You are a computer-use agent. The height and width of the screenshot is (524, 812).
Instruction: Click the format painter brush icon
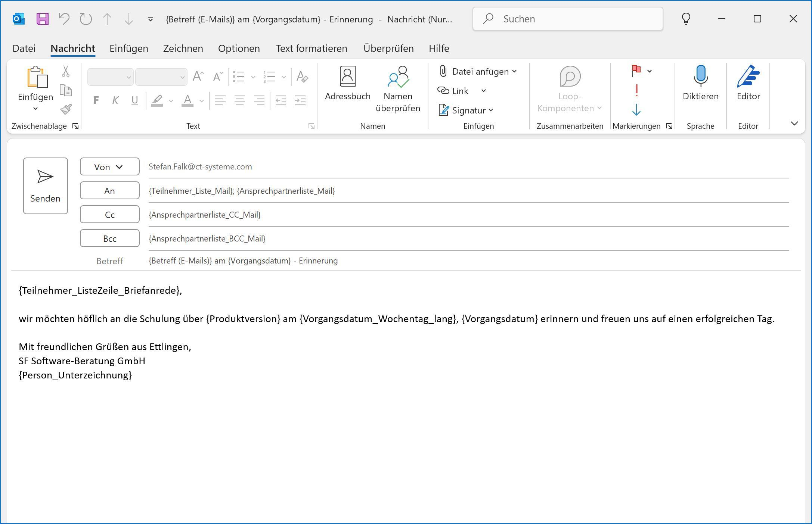pos(66,109)
